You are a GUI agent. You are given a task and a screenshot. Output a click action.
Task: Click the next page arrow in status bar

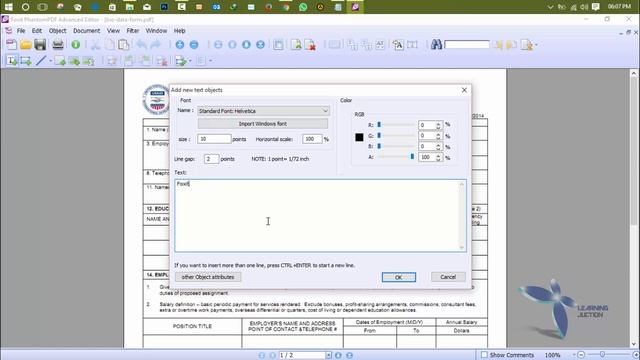pos(338,355)
